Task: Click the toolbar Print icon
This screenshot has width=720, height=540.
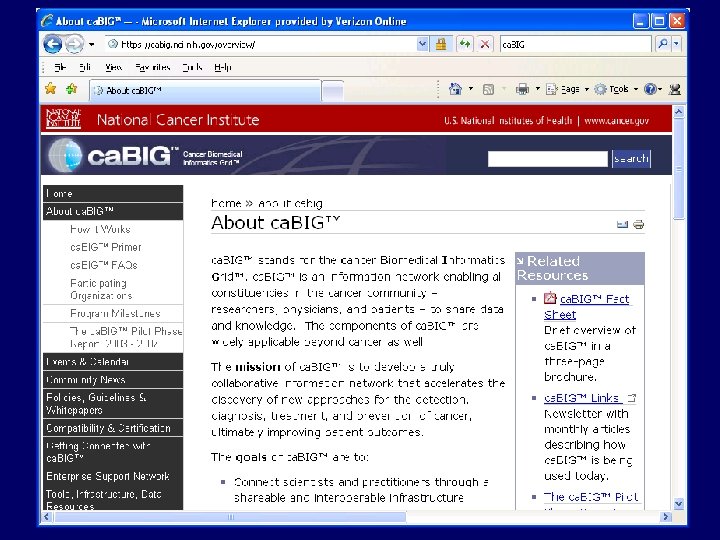Action: click(522, 89)
